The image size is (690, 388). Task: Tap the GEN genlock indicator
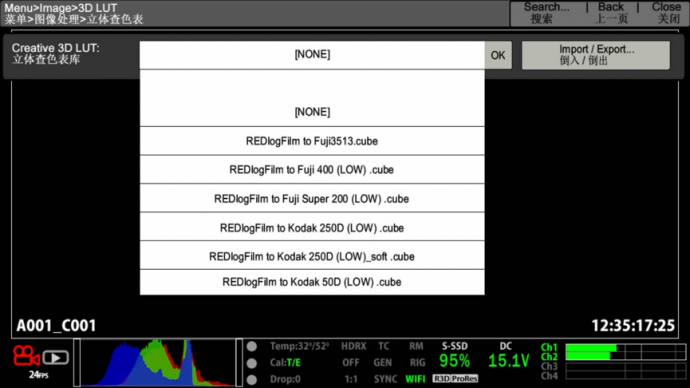[x=382, y=363]
